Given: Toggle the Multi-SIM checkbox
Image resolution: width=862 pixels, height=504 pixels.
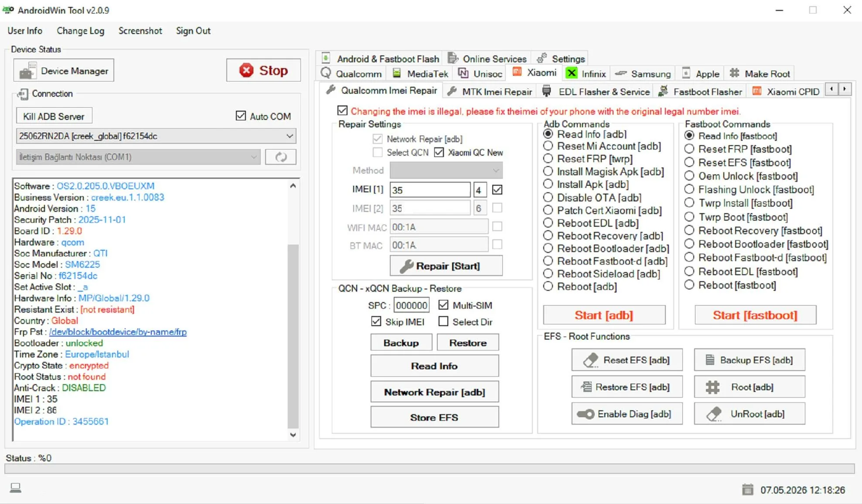Looking at the screenshot, I should point(443,305).
